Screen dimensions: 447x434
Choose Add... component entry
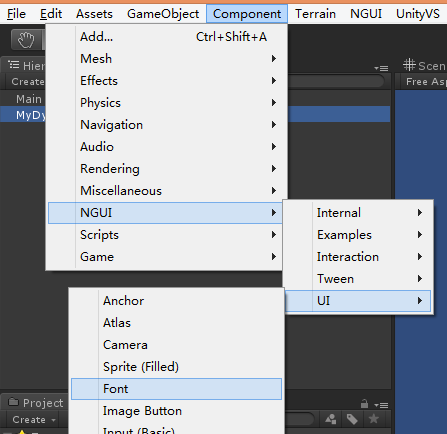coord(165,37)
